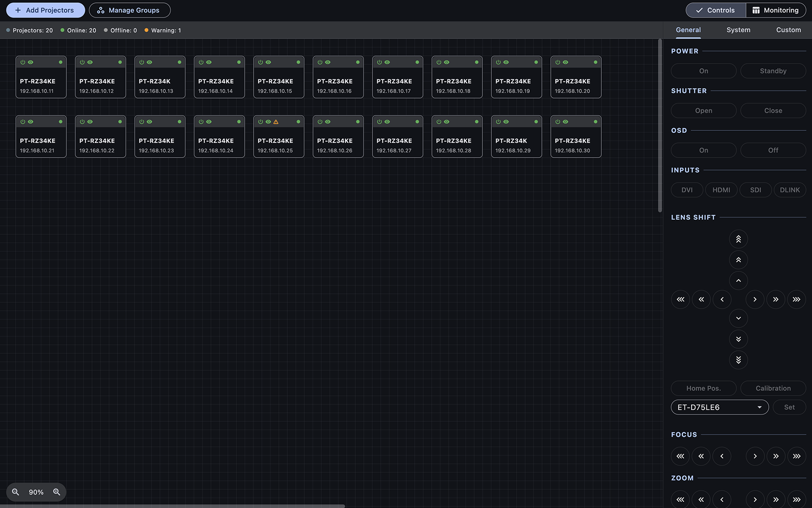This screenshot has width=812, height=508.
Task: Open the shutter
Action: pyautogui.click(x=704, y=110)
